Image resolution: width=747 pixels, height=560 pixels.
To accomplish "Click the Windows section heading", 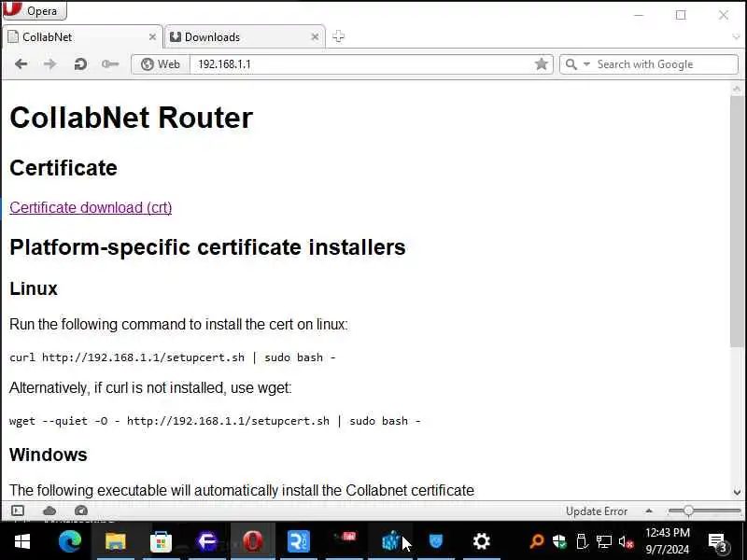I will [49, 455].
